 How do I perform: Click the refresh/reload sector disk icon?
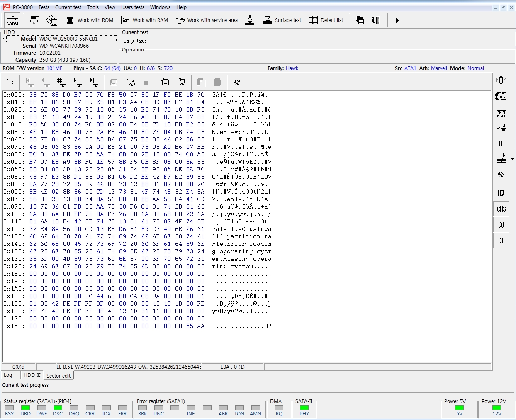coord(131,82)
